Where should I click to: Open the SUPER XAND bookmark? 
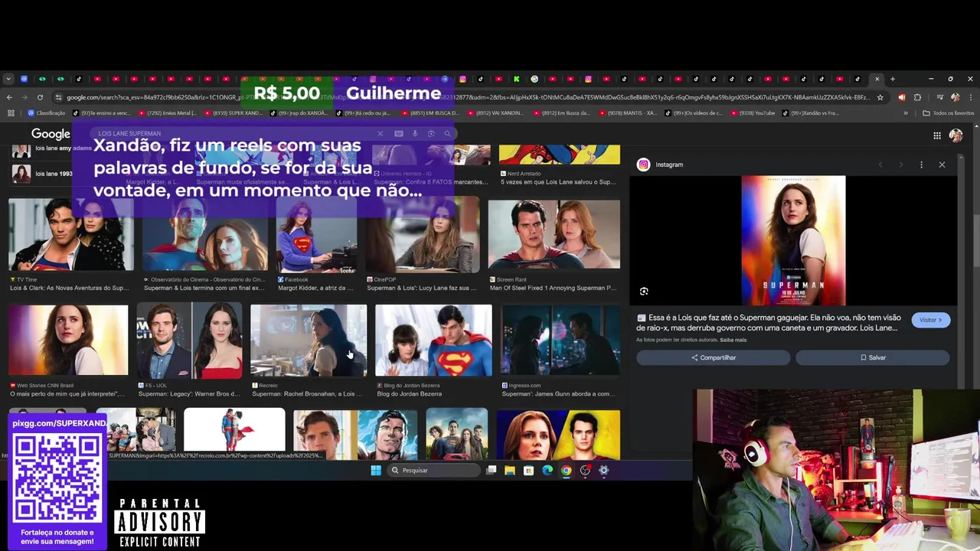pyautogui.click(x=234, y=112)
